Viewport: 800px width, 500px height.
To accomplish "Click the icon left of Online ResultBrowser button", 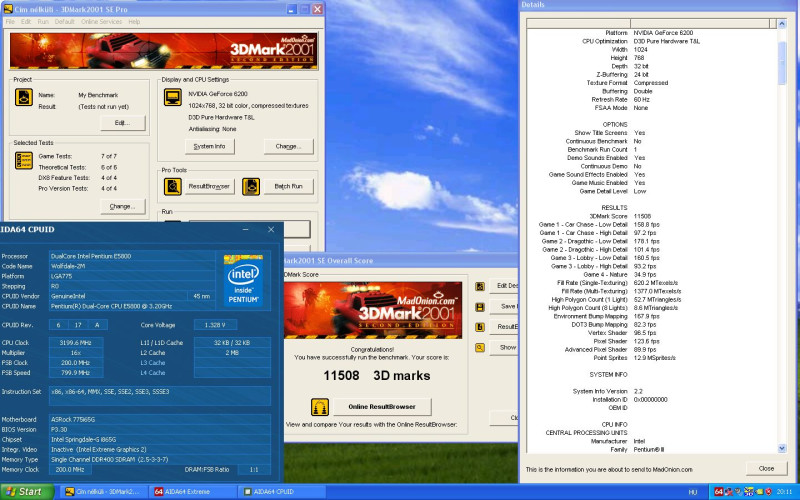I will tap(320, 407).
